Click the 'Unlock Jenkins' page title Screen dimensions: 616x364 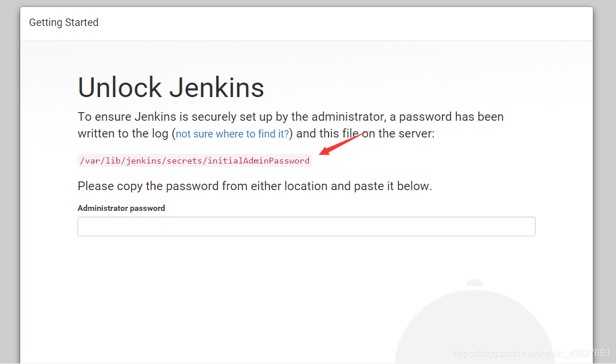click(171, 87)
